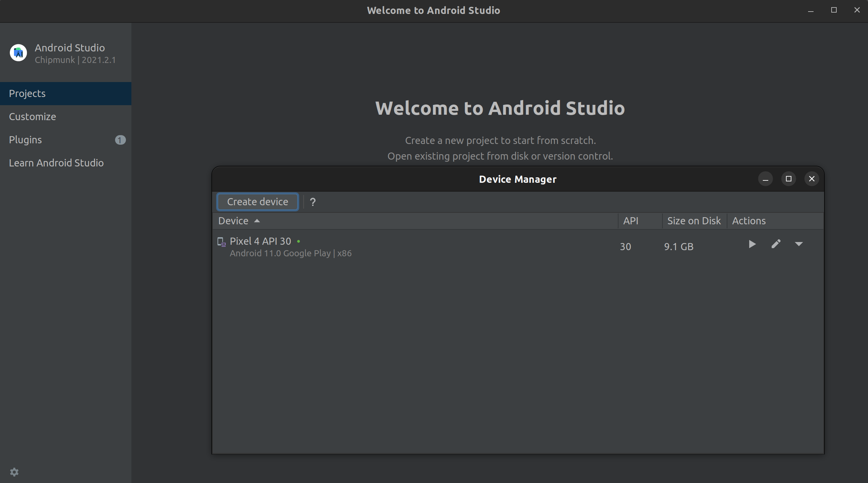This screenshot has height=483, width=868.
Task: Click the Pixel 4 virtual device icon
Action: [x=221, y=242]
